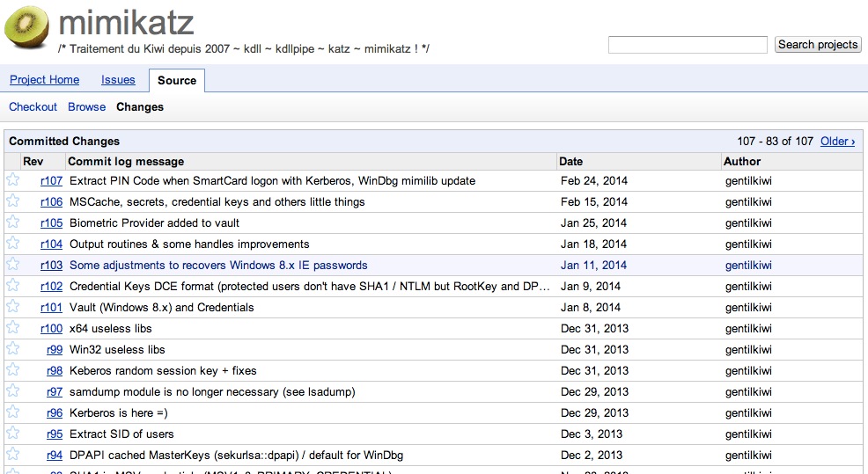Screen dimensions: 868x474
Task: Click 'Keberos random session key + fixes'
Action: (163, 370)
